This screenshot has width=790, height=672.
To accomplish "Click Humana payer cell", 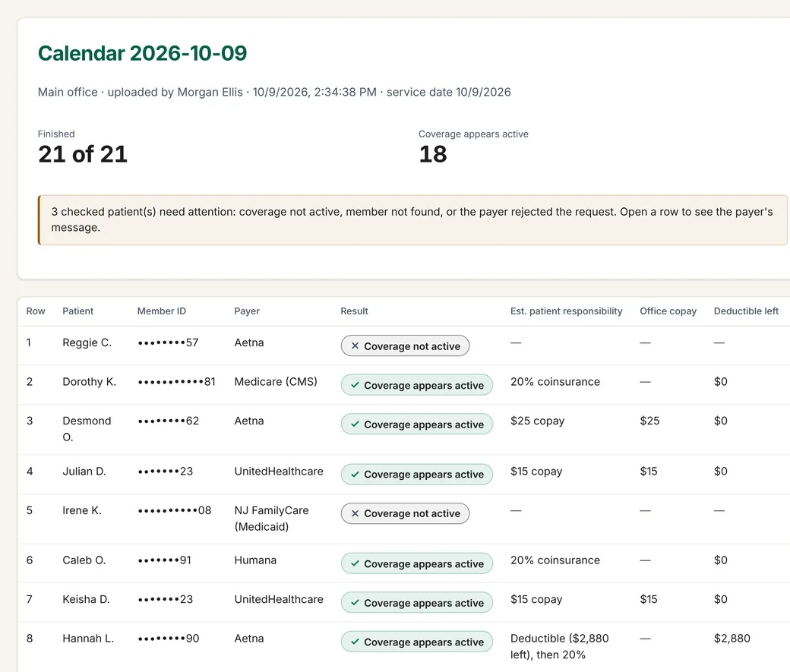I will 255,560.
